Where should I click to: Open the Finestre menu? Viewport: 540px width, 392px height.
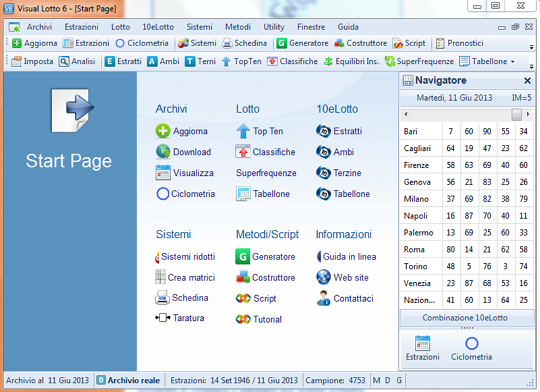(x=311, y=27)
